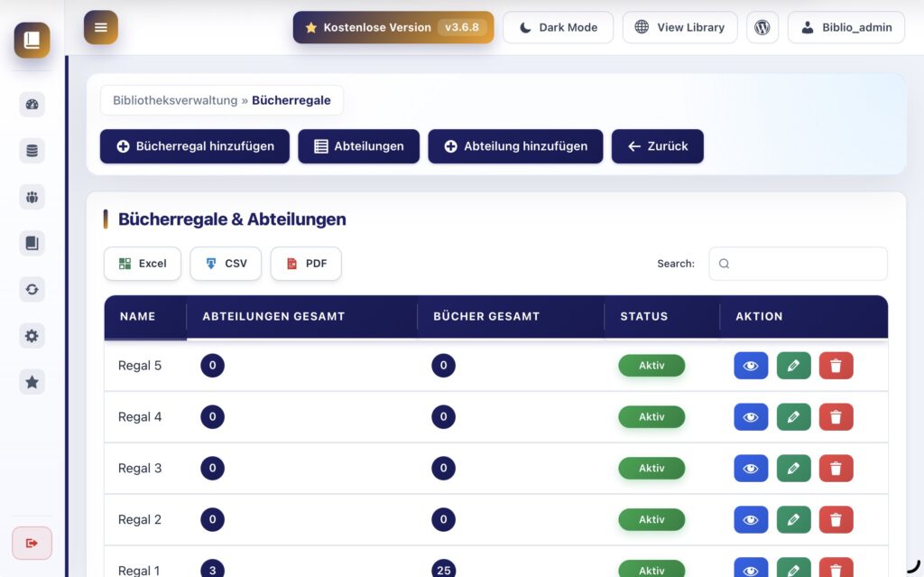
Task: Toggle the hamburger menu button
Action: (101, 27)
